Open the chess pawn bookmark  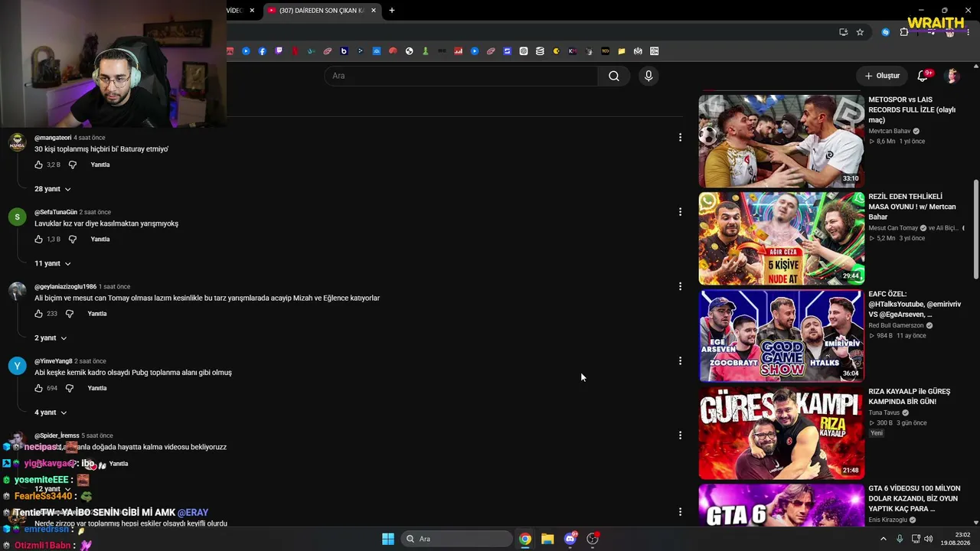coord(426,51)
